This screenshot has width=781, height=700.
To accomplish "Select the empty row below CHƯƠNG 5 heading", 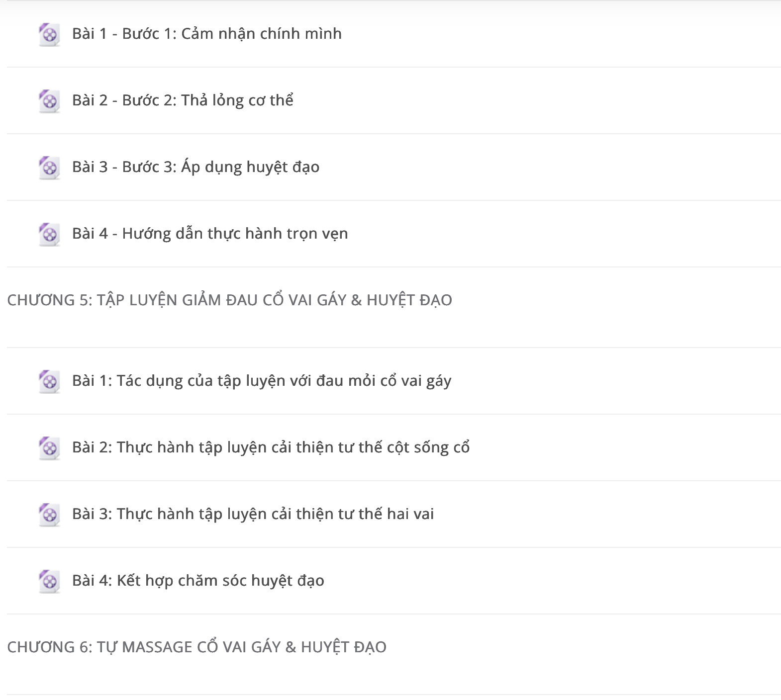I will pos(394,331).
